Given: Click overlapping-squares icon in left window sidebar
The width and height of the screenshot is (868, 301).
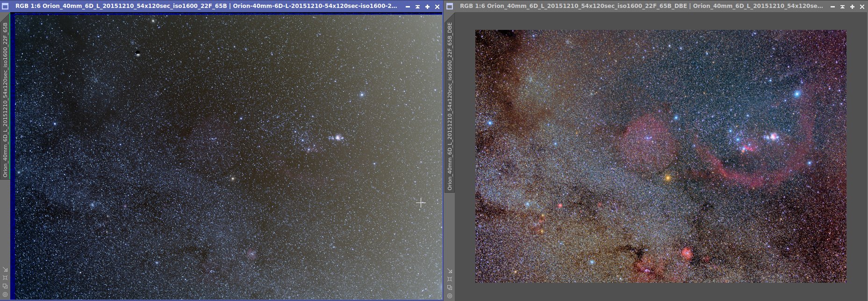Looking at the screenshot, I should 5,286.
